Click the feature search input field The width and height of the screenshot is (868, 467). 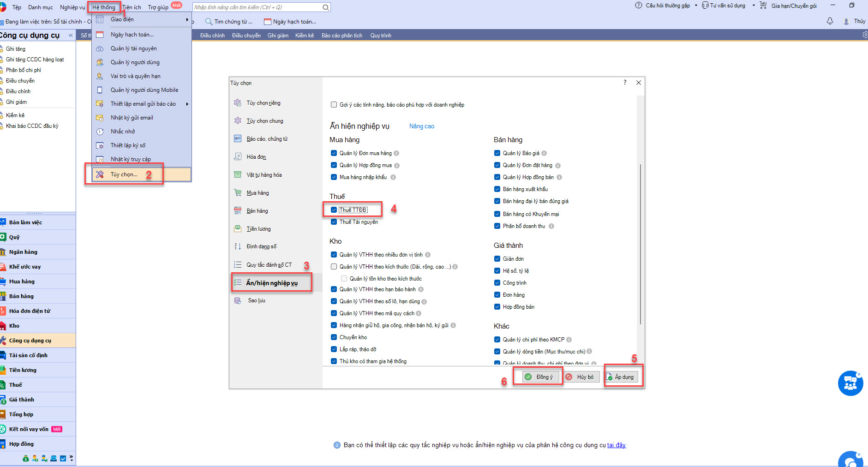257,7
